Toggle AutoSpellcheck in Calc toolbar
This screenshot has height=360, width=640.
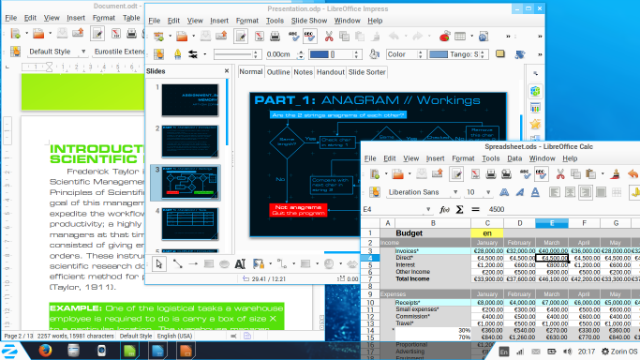pos(541,174)
